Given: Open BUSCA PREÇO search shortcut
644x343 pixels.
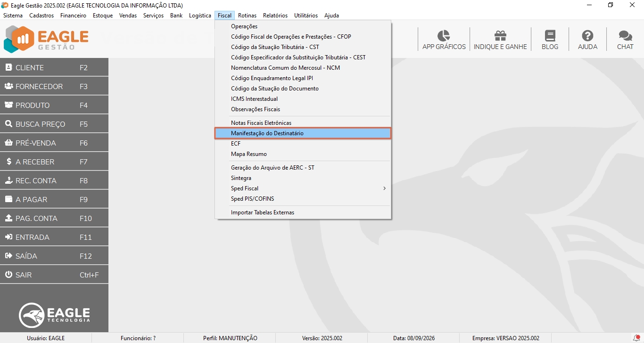Looking at the screenshot, I should [54, 124].
